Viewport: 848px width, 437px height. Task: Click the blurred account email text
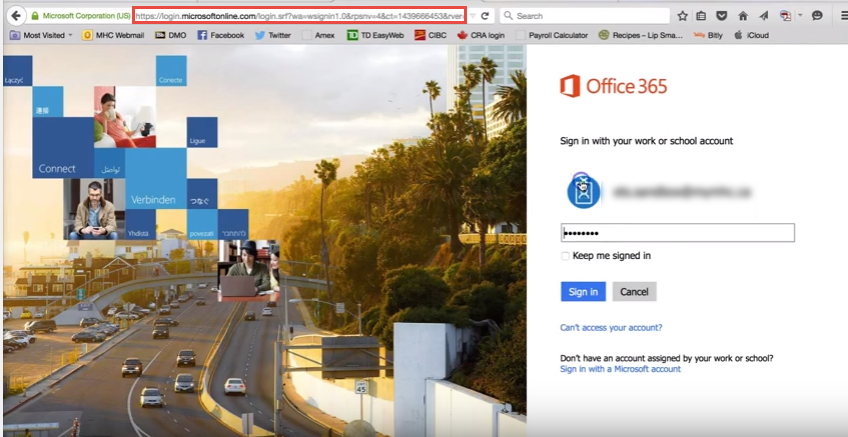tap(681, 191)
